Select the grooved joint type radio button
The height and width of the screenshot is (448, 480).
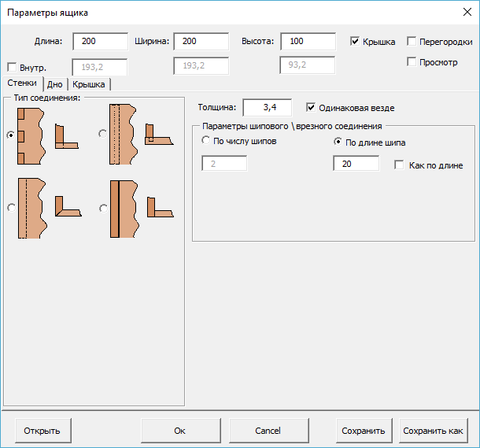102,134
